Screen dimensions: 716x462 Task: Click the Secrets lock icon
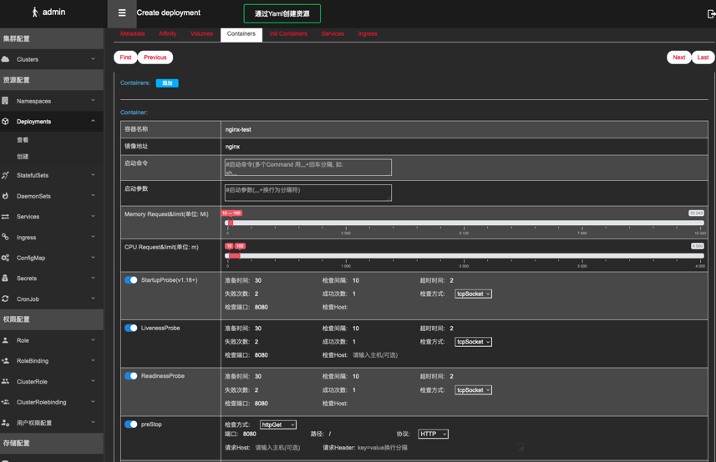(5, 278)
